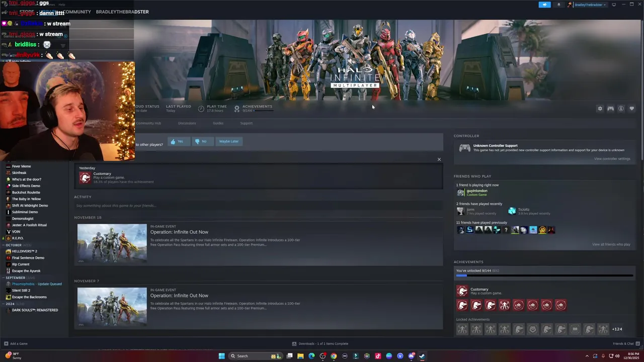
Task: Click the +124 locked achievements count
Action: (617, 329)
